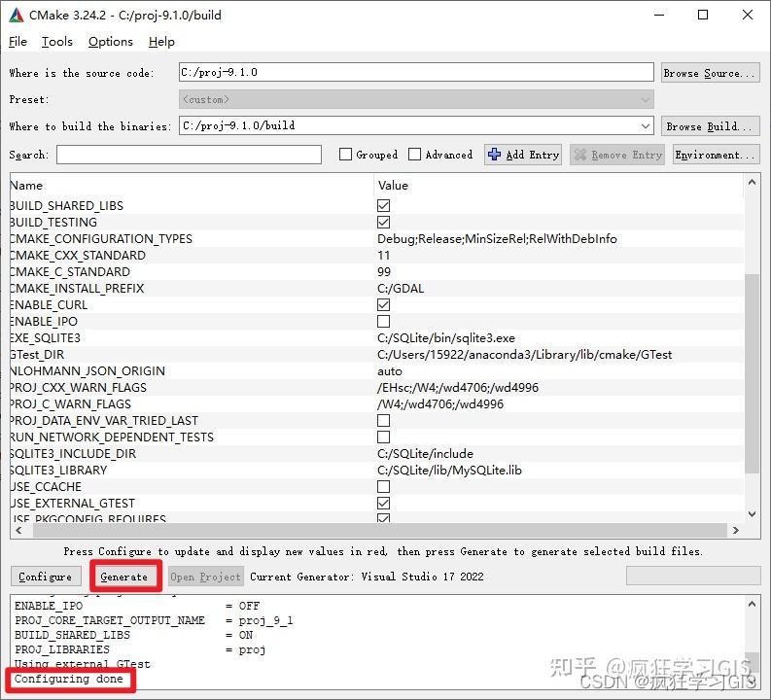771x700 pixels.
Task: Enable the Grouped checkbox
Action: [346, 155]
